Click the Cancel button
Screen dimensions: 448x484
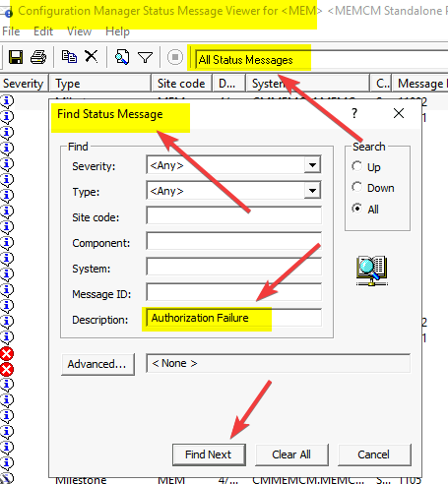374,454
